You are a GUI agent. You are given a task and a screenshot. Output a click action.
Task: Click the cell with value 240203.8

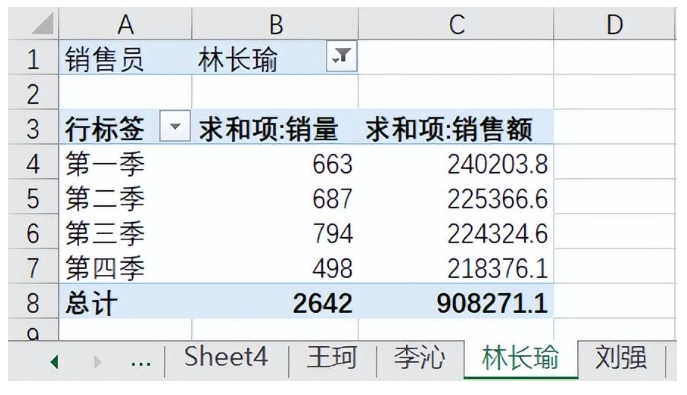pos(456,162)
